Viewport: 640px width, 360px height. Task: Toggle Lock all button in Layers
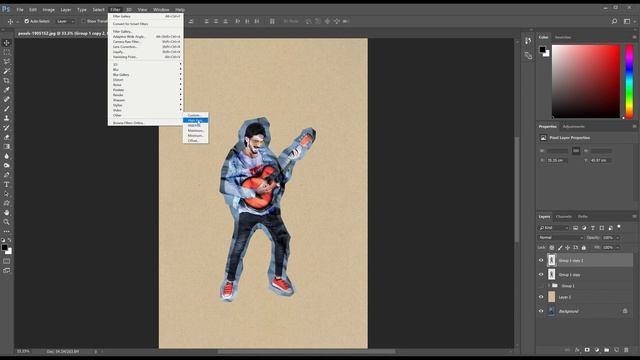(584, 248)
